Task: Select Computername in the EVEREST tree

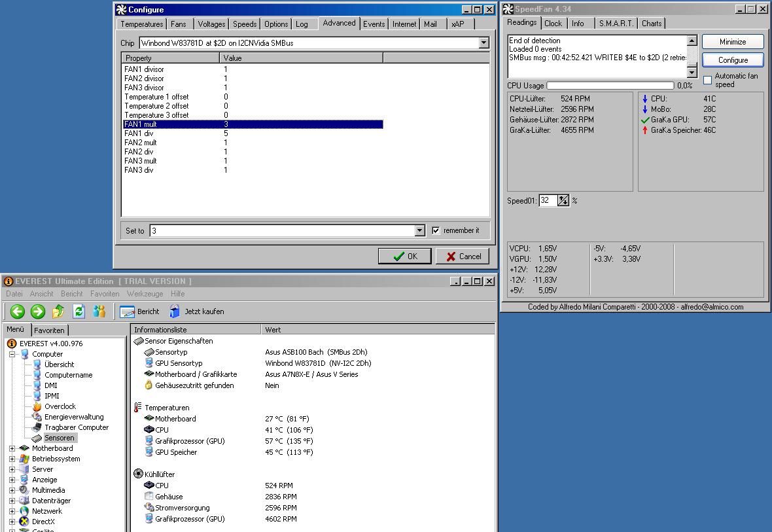Action: [69, 375]
